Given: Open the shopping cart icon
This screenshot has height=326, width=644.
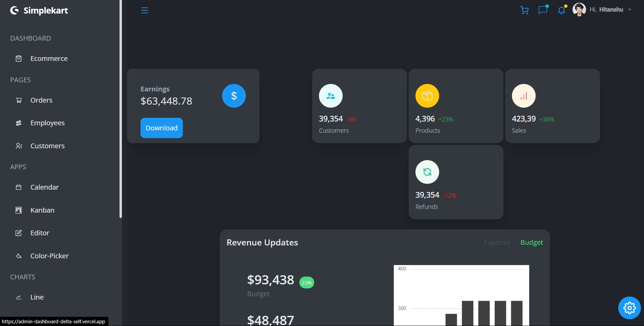Looking at the screenshot, I should point(524,10).
